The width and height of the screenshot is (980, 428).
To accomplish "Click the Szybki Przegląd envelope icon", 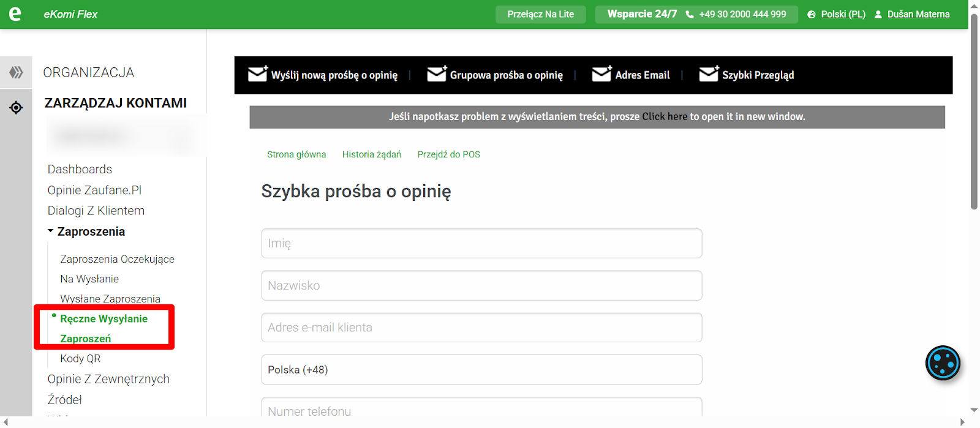I will [x=709, y=74].
